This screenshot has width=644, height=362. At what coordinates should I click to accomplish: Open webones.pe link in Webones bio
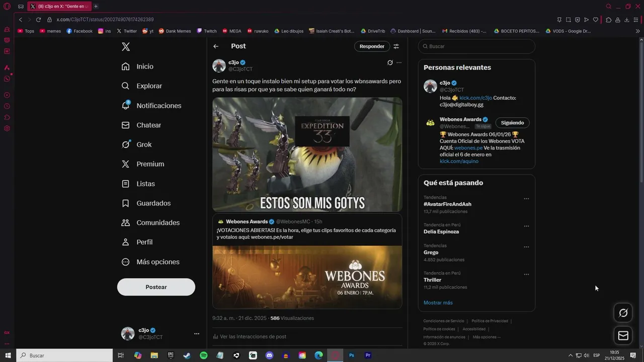pos(468,148)
